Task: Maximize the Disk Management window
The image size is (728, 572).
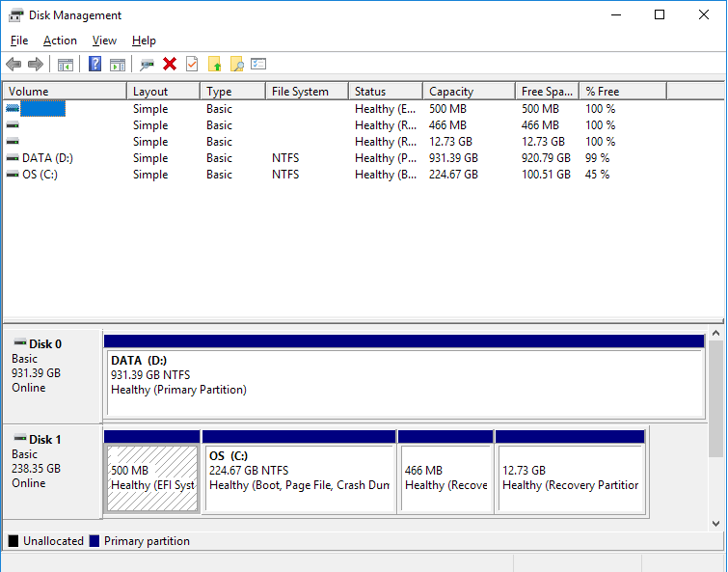Action: pos(660,14)
